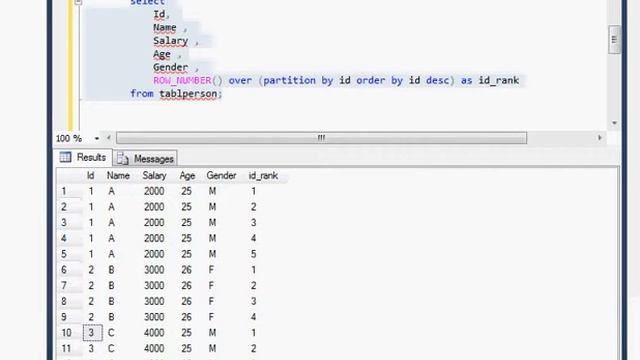Select the Salary column header
This screenshot has width=640, height=360.
tap(154, 176)
